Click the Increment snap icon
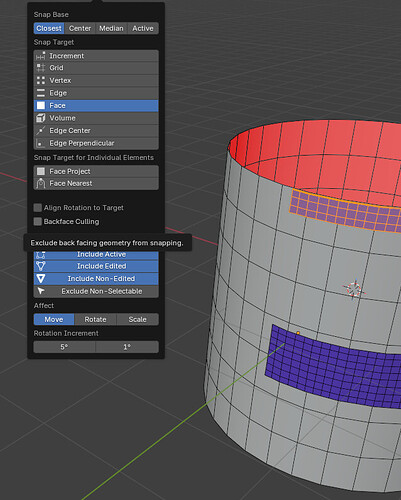 click(x=41, y=56)
